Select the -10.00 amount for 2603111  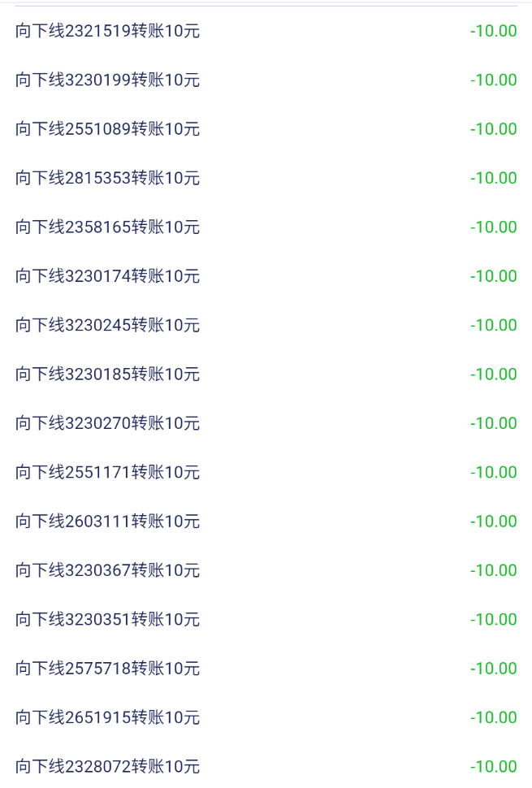coord(493,521)
